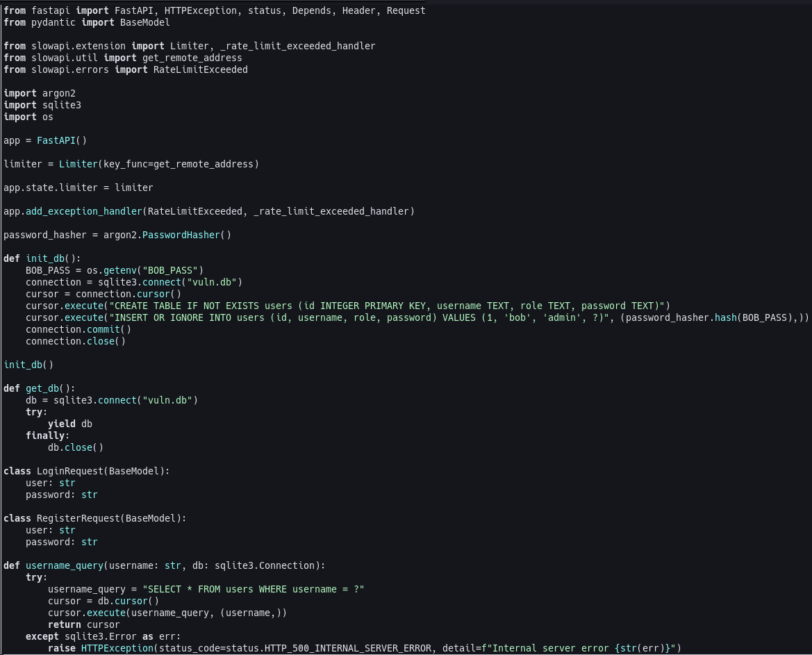Click the 'app = FastAPI()' assignment
Viewport: 812px width, 655px height.
click(45, 141)
